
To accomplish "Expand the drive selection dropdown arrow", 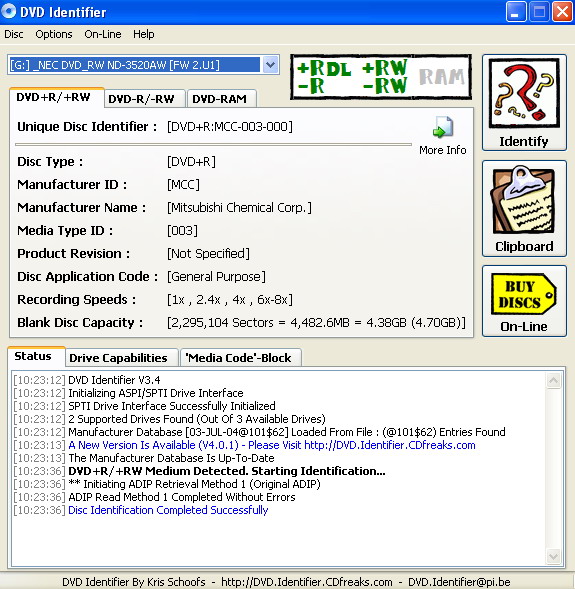I will (x=270, y=65).
